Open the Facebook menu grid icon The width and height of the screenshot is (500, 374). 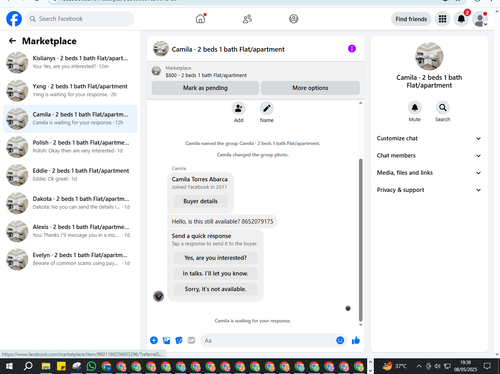[442, 19]
